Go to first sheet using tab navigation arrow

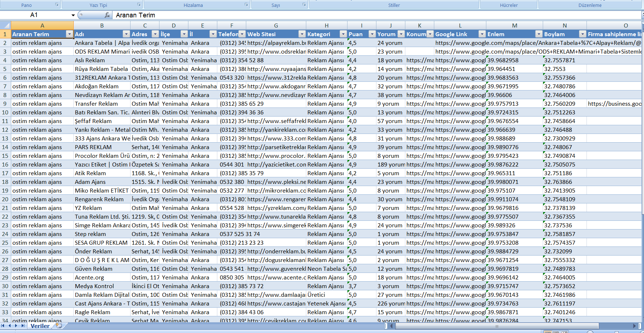3,326
